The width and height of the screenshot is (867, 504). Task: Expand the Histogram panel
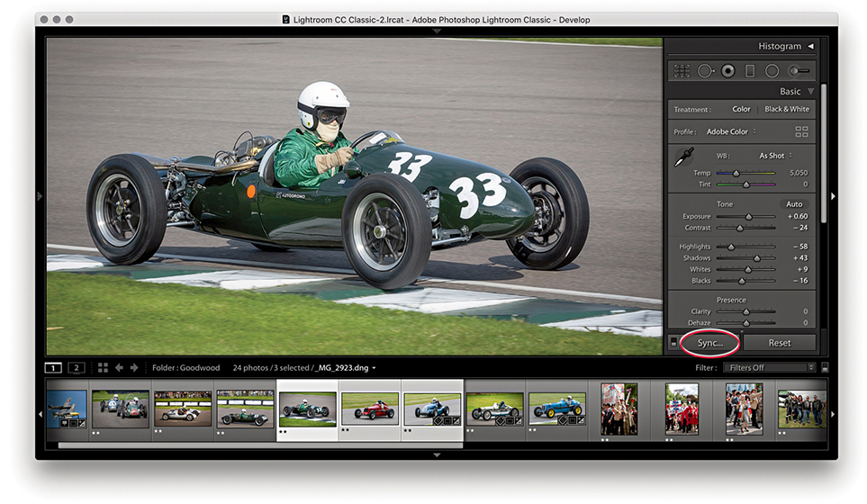click(810, 46)
